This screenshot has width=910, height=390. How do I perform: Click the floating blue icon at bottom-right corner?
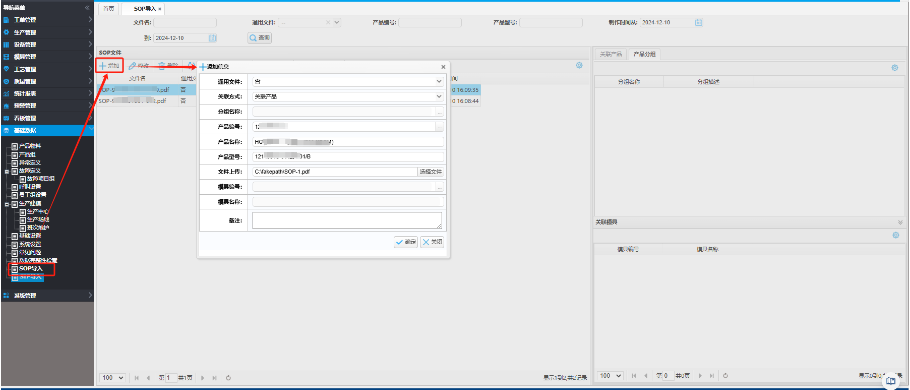[x=891, y=380]
